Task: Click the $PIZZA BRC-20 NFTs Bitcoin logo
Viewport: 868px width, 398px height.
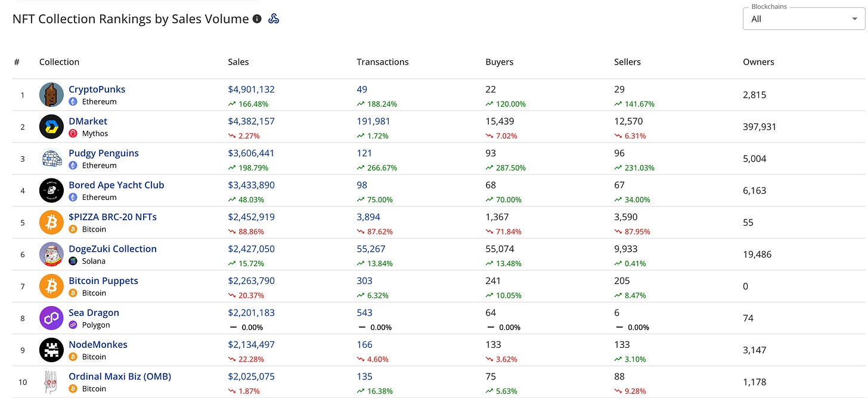Action: click(x=51, y=223)
